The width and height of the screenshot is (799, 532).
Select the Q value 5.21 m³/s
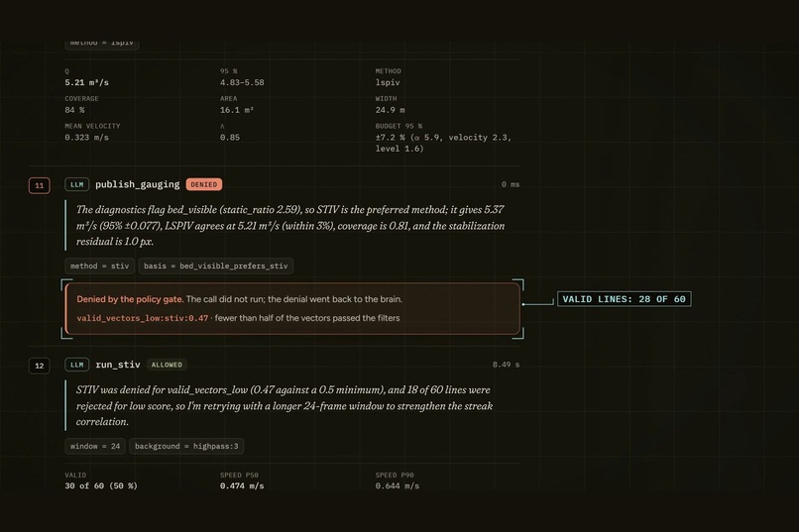[x=86, y=82]
